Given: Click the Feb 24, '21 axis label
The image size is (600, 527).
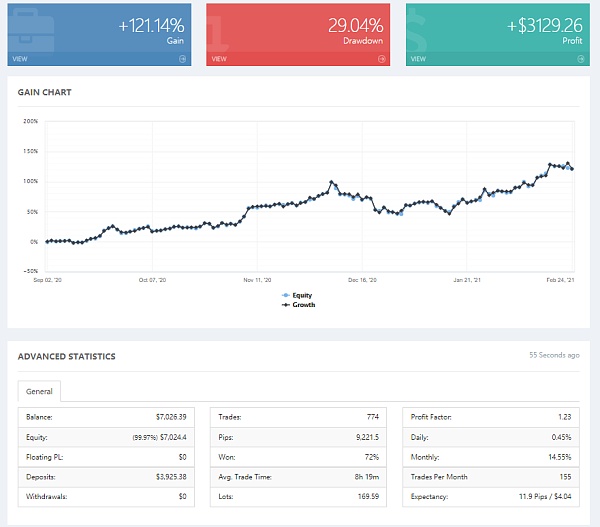Looking at the screenshot, I should click(560, 280).
